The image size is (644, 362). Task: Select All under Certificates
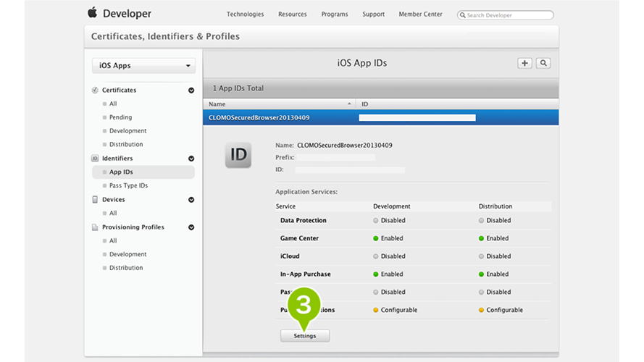pyautogui.click(x=113, y=104)
